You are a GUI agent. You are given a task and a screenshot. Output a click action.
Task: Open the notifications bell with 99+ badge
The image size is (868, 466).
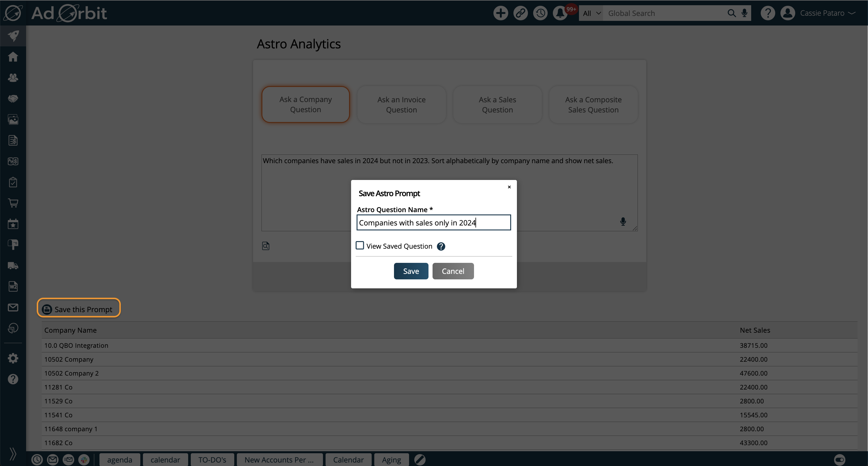coord(561,13)
